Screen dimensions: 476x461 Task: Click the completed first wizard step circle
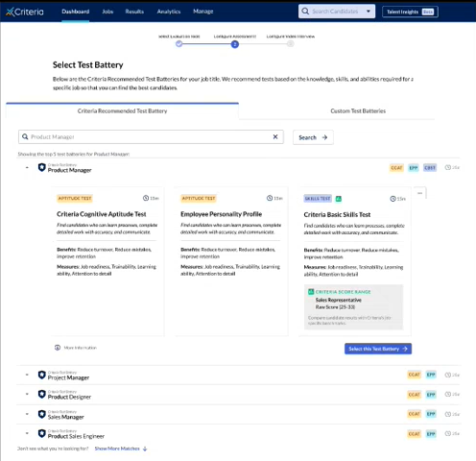179,44
